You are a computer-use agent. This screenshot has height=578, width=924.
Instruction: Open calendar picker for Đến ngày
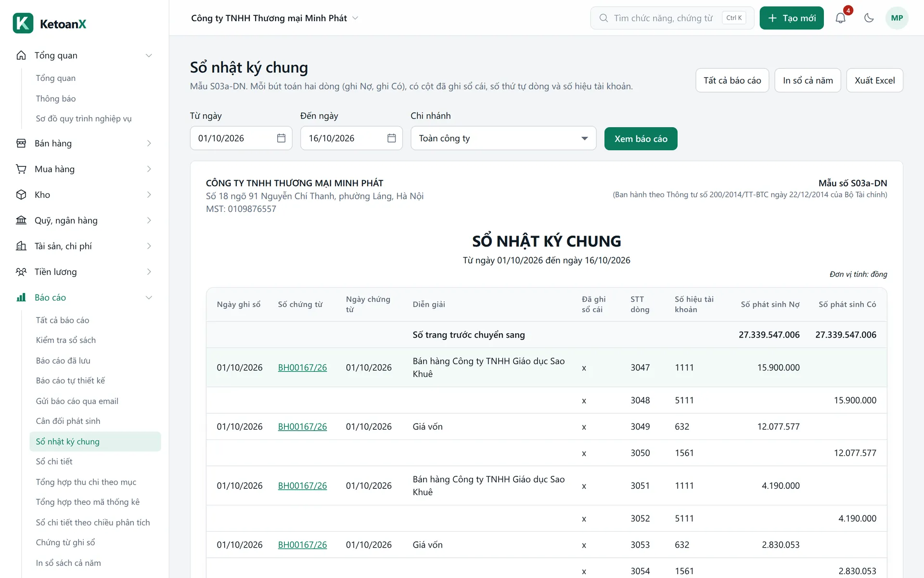tap(392, 138)
